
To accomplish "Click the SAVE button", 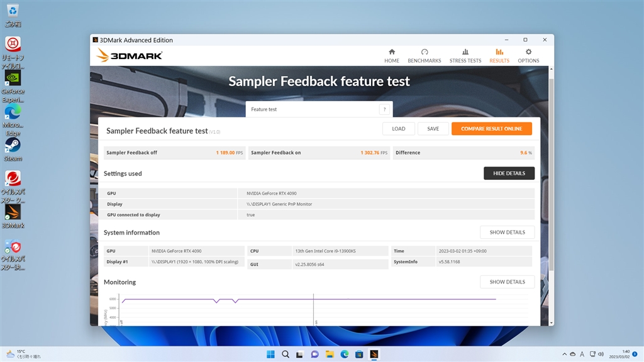I will [x=433, y=128].
